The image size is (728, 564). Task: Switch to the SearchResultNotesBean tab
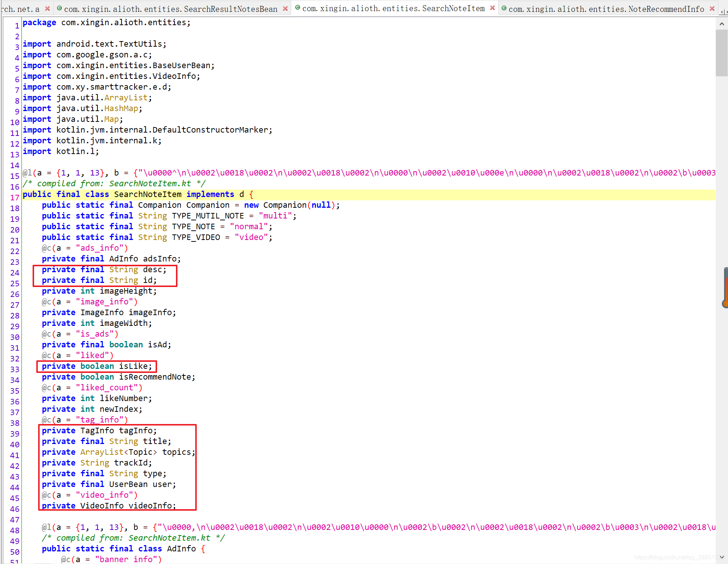click(x=170, y=9)
